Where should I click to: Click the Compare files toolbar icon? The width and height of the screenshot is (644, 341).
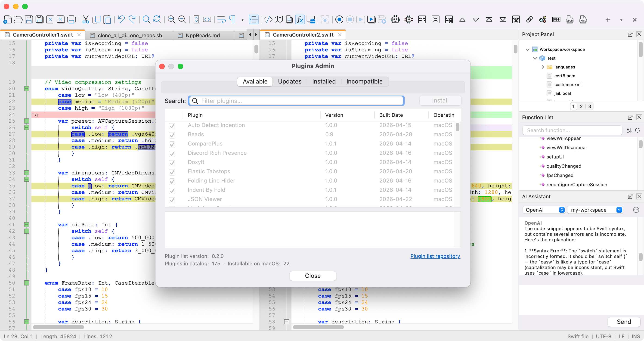click(x=422, y=19)
